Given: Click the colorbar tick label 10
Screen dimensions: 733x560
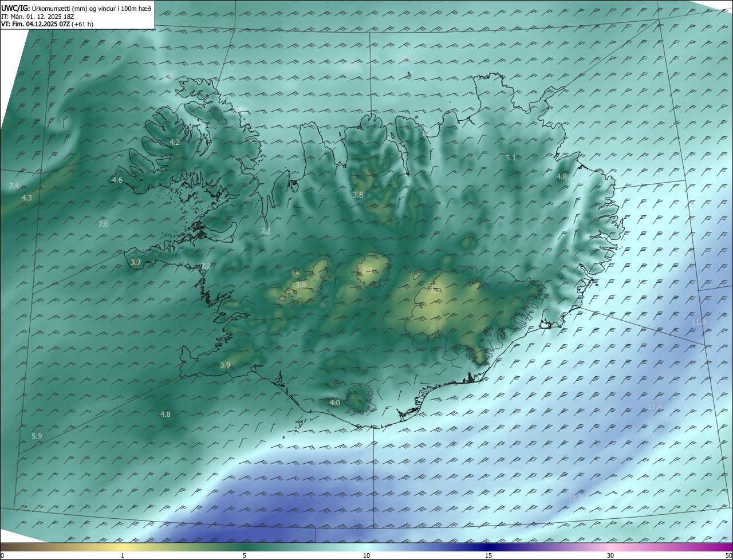Looking at the screenshot, I should [366, 555].
